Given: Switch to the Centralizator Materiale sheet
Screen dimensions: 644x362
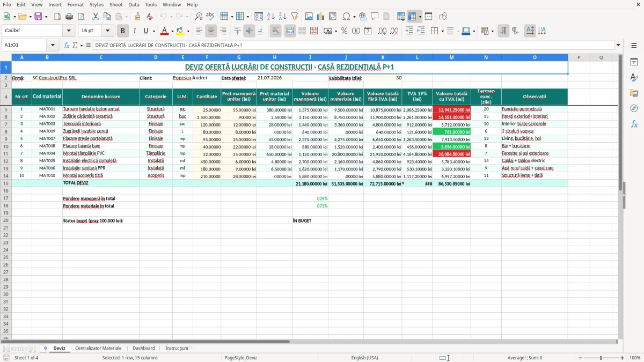Looking at the screenshot, I should click(x=98, y=348).
